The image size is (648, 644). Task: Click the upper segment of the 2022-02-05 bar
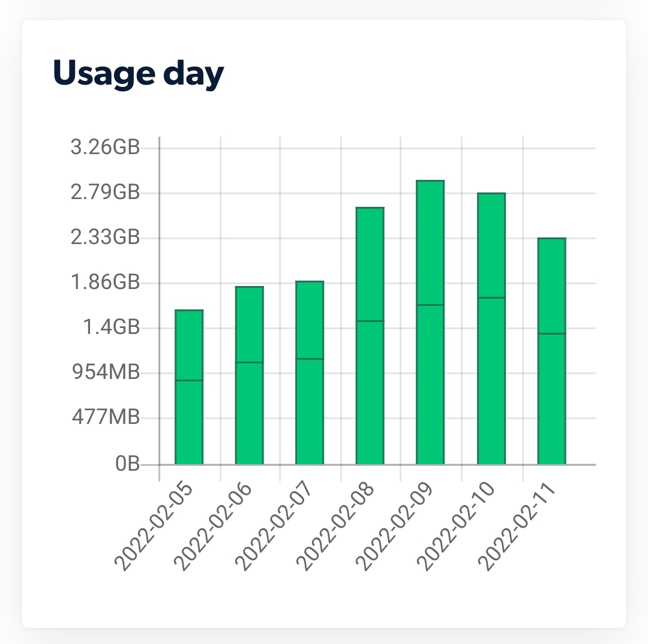click(x=189, y=345)
